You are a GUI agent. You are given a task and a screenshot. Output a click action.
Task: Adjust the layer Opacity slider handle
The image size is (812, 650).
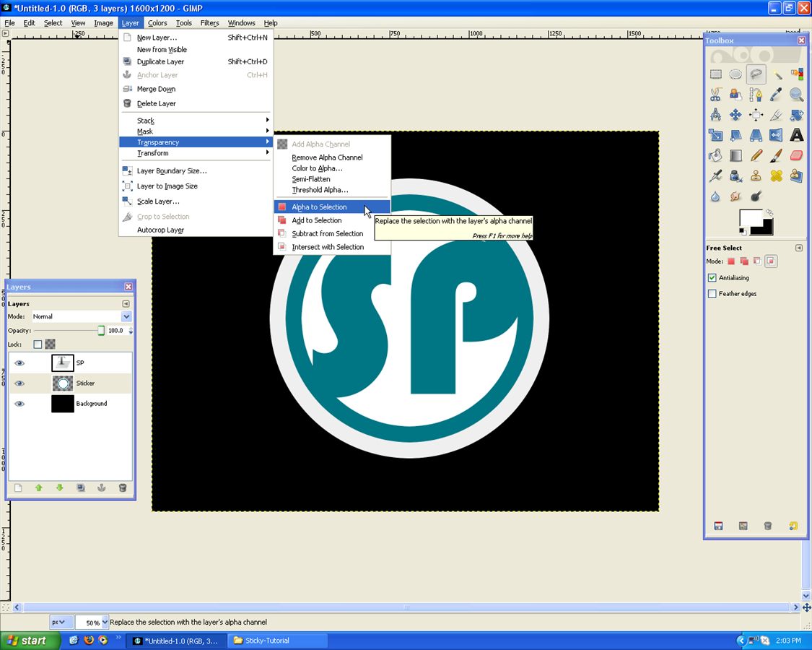click(101, 330)
